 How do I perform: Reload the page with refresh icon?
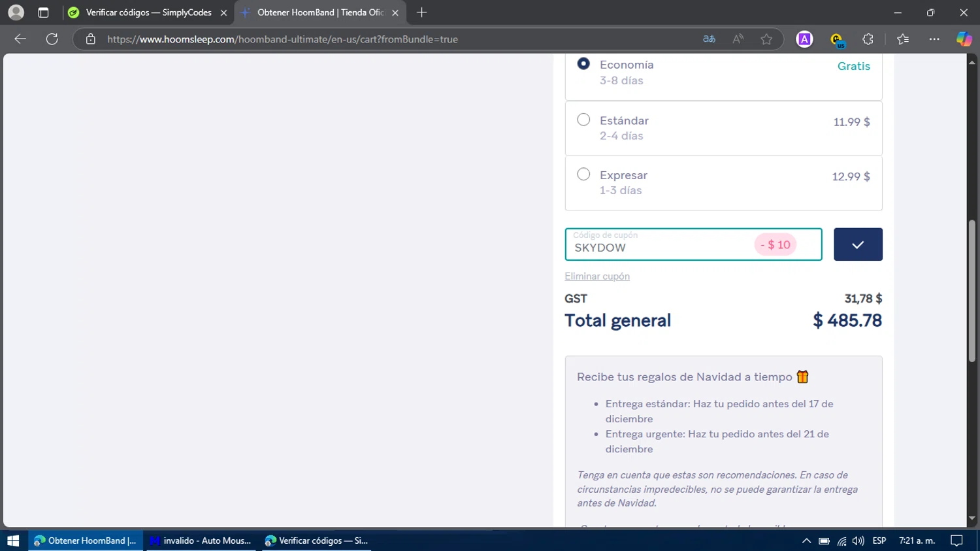(x=52, y=39)
